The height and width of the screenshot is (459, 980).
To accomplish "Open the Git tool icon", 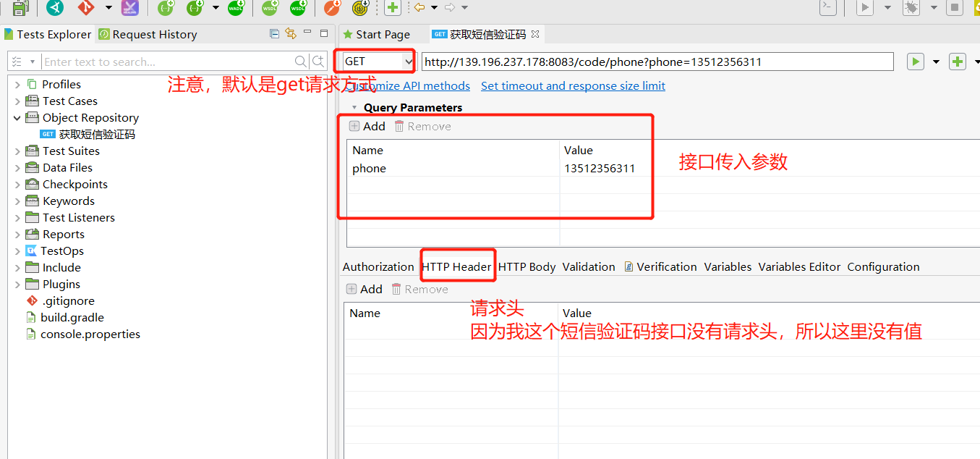I will [88, 8].
